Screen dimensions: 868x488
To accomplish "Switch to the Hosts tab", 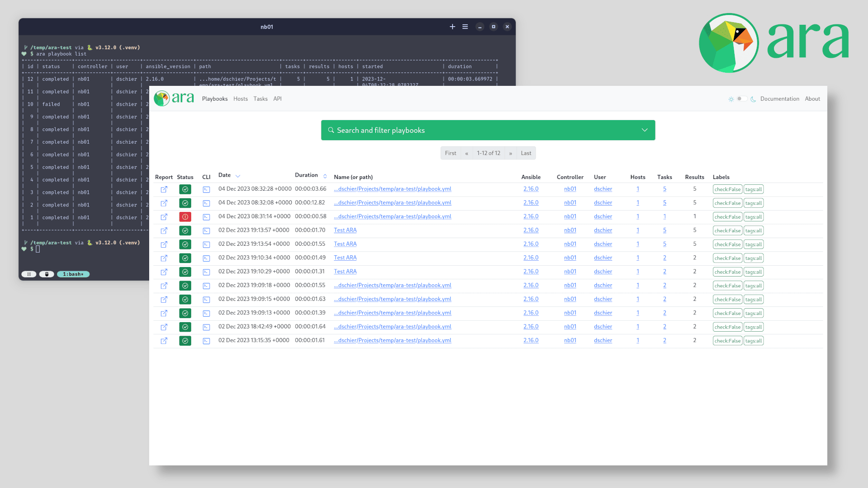I will [240, 99].
